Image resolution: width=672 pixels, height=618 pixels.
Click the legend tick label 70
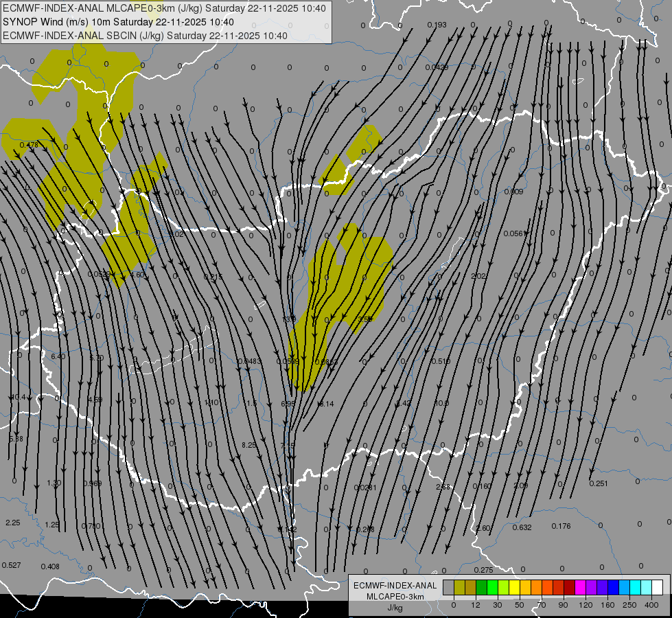542,605
